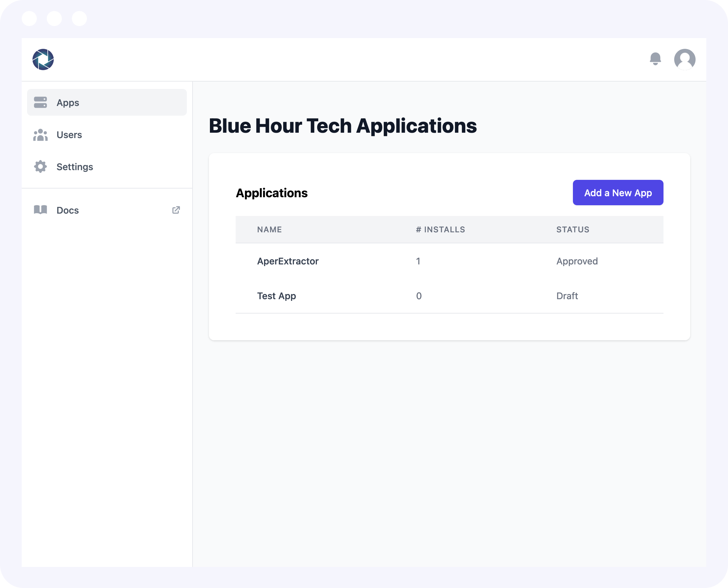
Task: Click the Approved status of AperExtractor
Action: (577, 261)
